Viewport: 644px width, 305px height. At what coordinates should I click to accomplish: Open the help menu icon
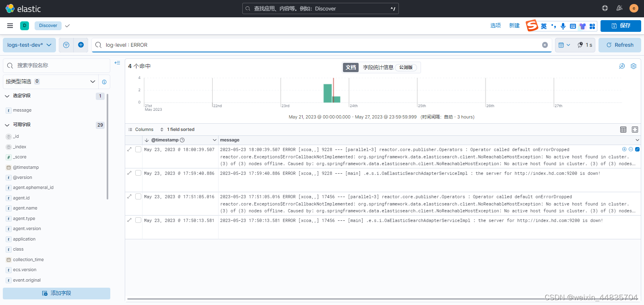pos(605,8)
